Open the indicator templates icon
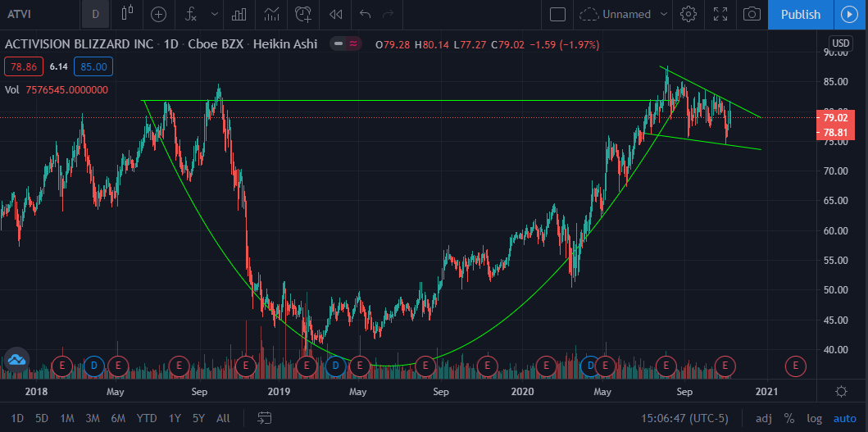Image resolution: width=868 pixels, height=432 pixels. (271, 14)
